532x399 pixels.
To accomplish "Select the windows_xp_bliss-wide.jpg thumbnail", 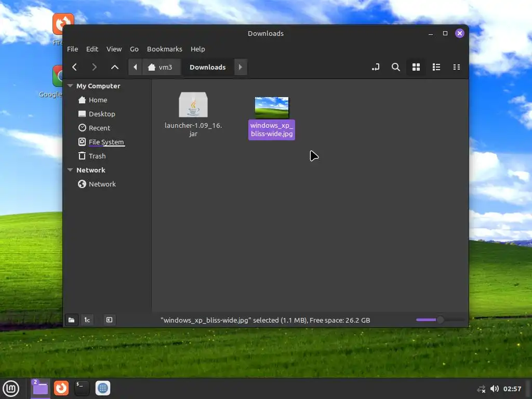I will pos(271,107).
